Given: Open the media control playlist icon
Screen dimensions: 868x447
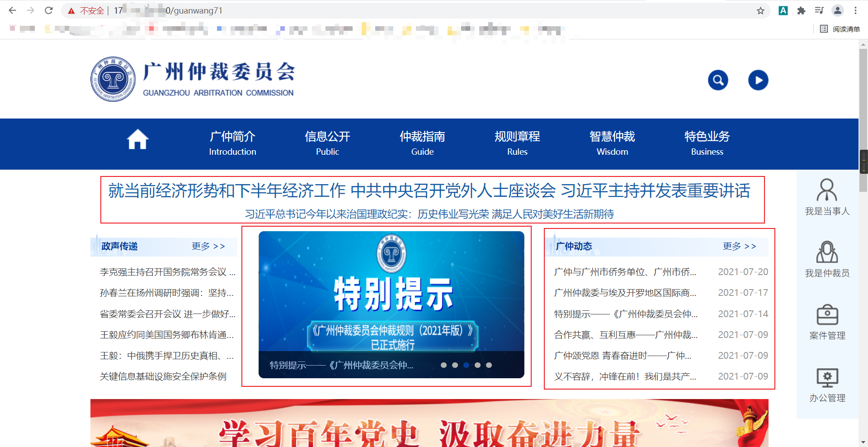Looking at the screenshot, I should [819, 10].
